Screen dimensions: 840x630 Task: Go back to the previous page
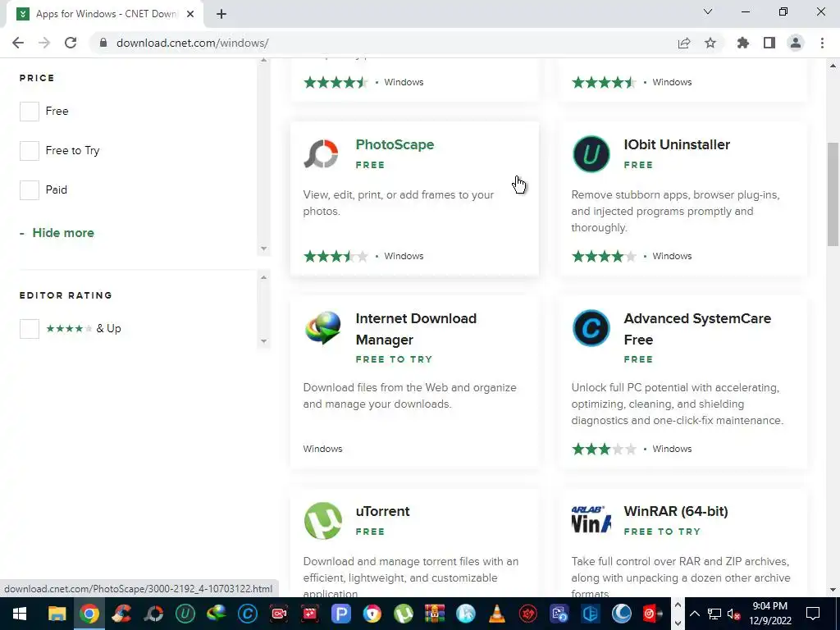tap(18, 43)
